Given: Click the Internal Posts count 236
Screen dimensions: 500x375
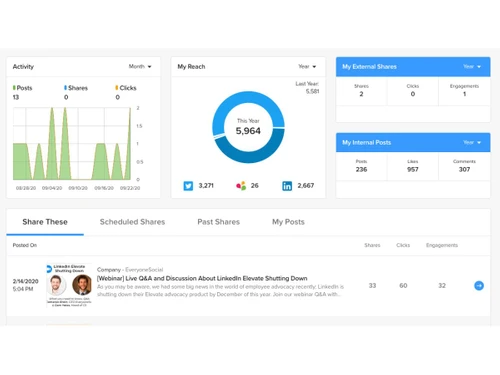Looking at the screenshot, I should click(361, 169).
